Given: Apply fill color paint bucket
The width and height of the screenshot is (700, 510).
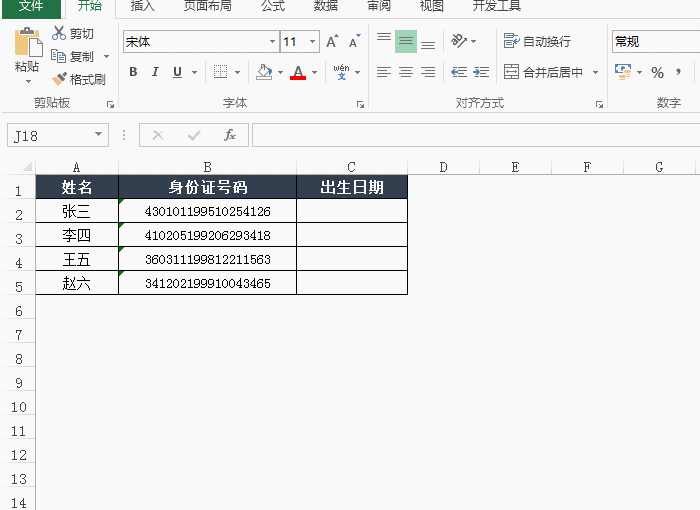Looking at the screenshot, I should (x=264, y=72).
